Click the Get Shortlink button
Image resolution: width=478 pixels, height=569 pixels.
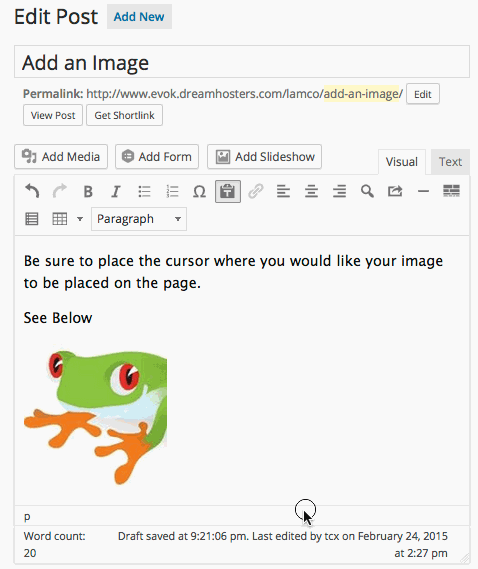click(x=124, y=115)
